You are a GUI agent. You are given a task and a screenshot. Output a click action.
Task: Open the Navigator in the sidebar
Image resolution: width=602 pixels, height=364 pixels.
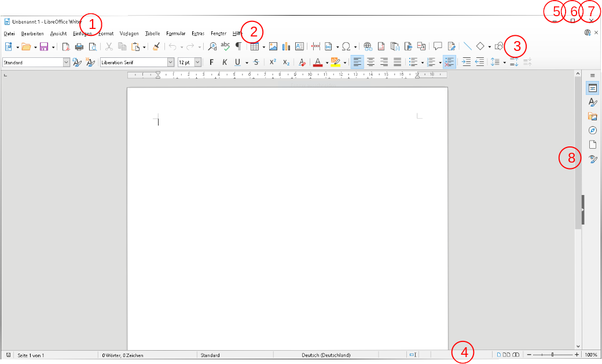(x=592, y=130)
